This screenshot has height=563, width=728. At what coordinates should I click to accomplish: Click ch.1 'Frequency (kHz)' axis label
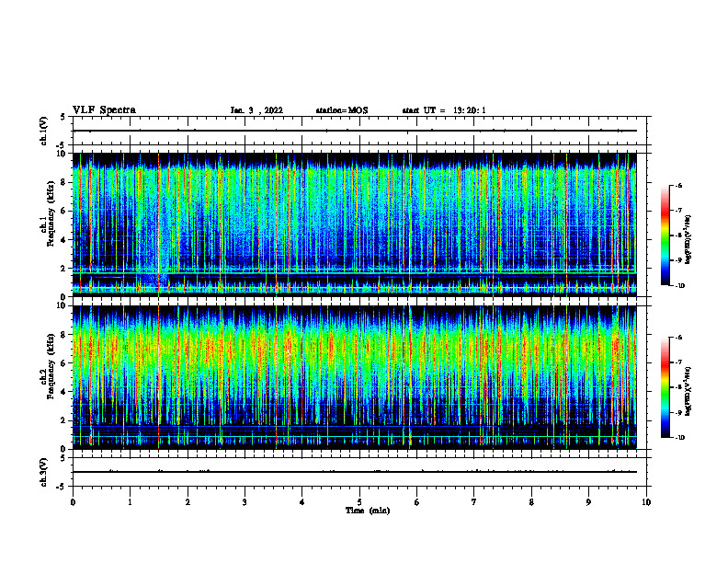51,213
